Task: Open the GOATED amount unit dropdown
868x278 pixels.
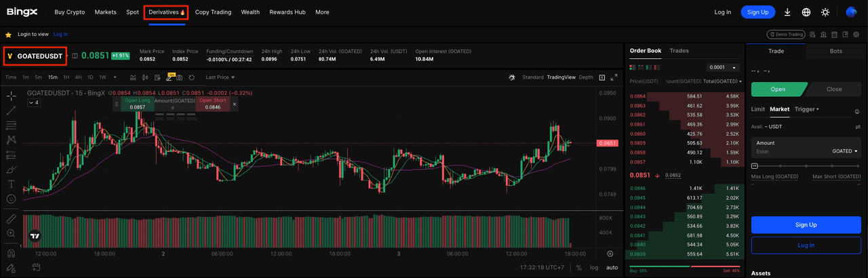Action: tap(845, 151)
